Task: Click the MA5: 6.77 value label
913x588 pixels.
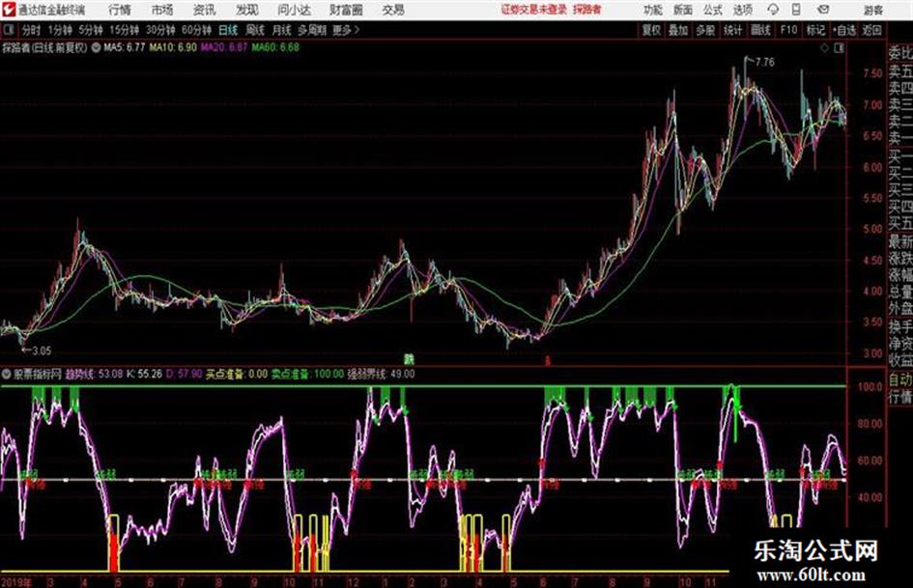Action: pyautogui.click(x=124, y=47)
